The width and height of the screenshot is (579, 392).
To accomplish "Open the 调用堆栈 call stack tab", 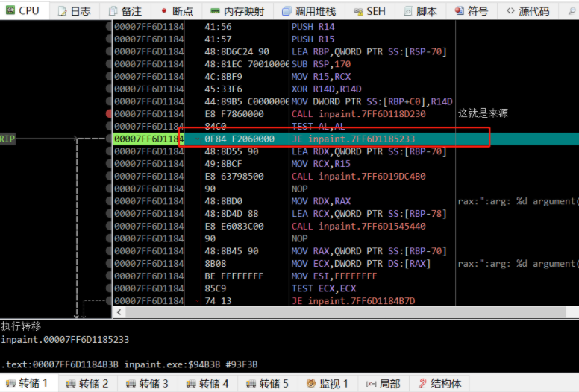I will click(309, 11).
